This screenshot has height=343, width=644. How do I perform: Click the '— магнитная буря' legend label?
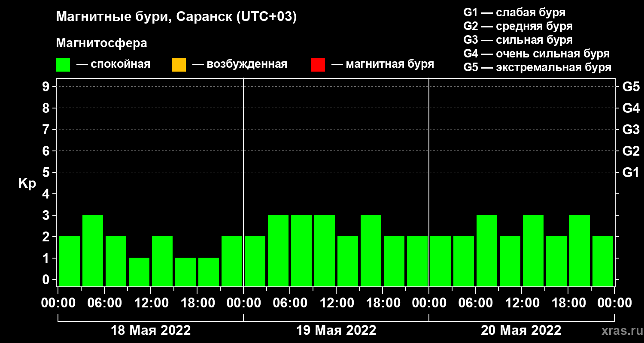(383, 64)
